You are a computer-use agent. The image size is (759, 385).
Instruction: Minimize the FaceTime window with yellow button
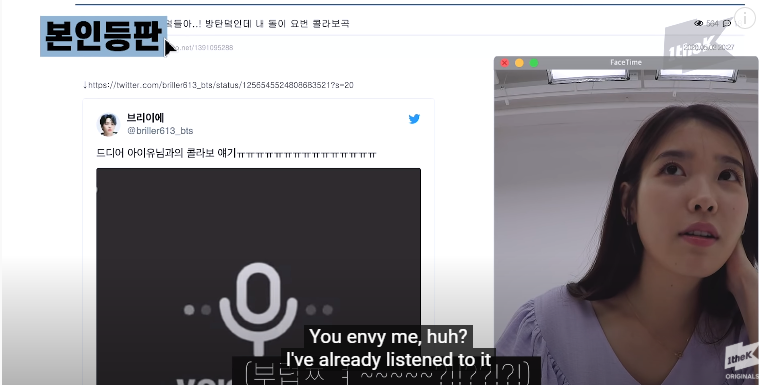tap(519, 63)
